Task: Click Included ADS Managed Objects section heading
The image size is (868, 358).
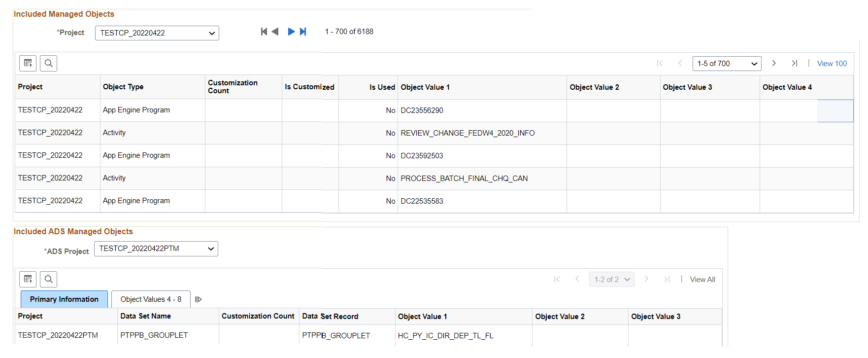Action: coord(73,231)
